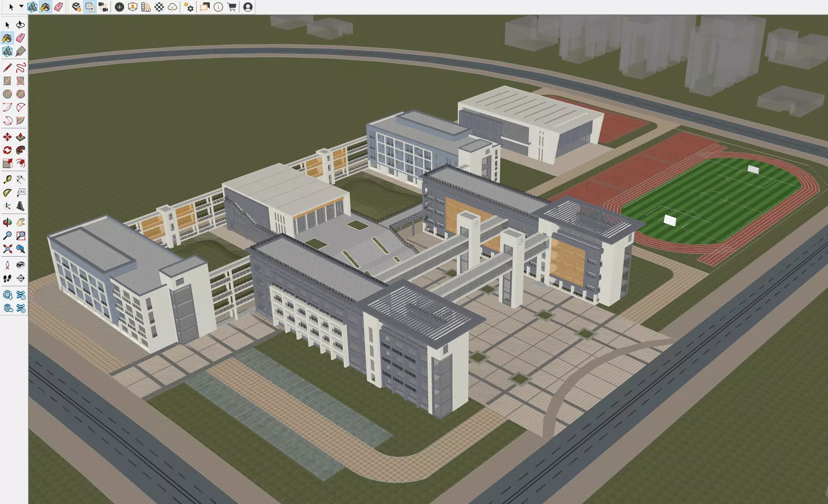This screenshot has width=828, height=504.
Task: Select the Polygon tool
Action: pos(20,94)
